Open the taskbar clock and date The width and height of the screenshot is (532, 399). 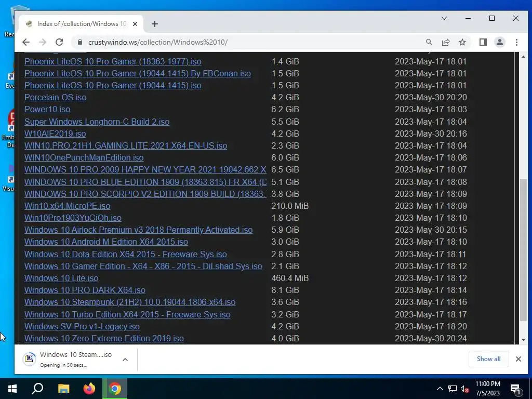(487, 389)
